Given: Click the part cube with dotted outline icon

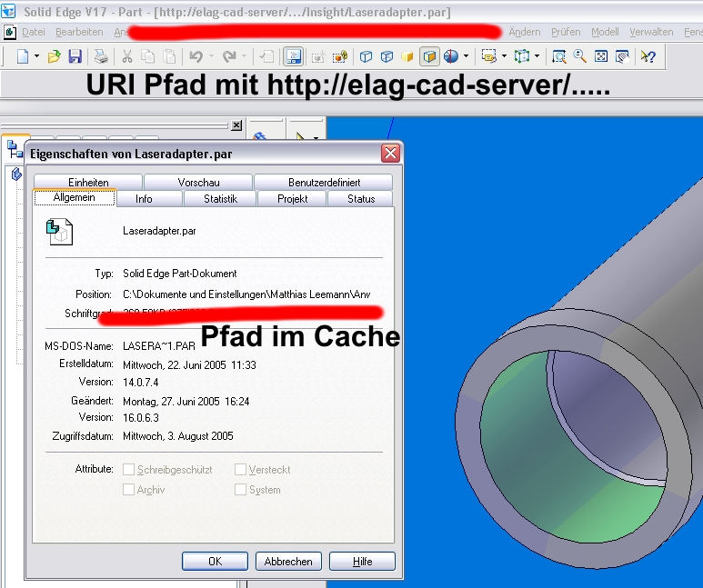Looking at the screenshot, I should (x=319, y=57).
